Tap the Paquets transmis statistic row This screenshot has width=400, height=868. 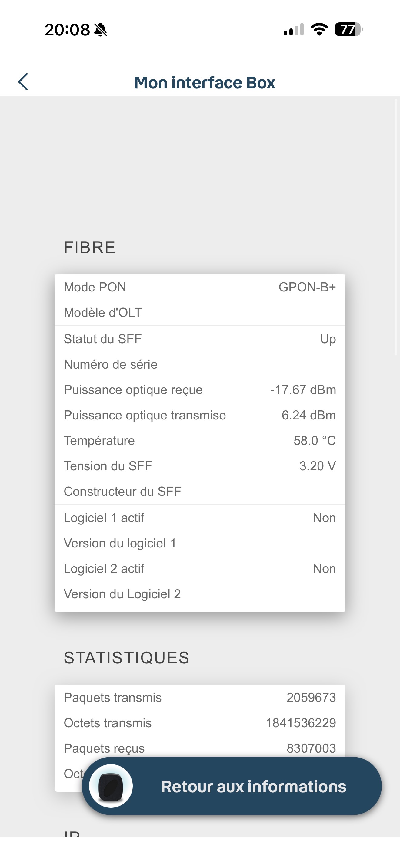point(200,698)
